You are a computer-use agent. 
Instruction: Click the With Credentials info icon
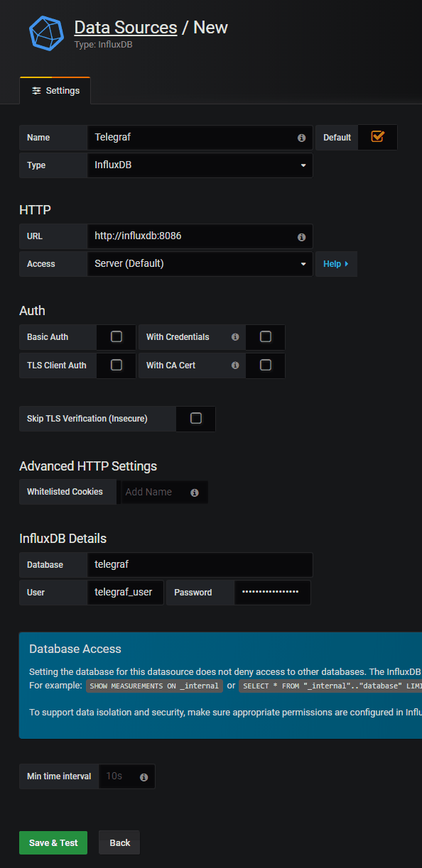(x=235, y=337)
